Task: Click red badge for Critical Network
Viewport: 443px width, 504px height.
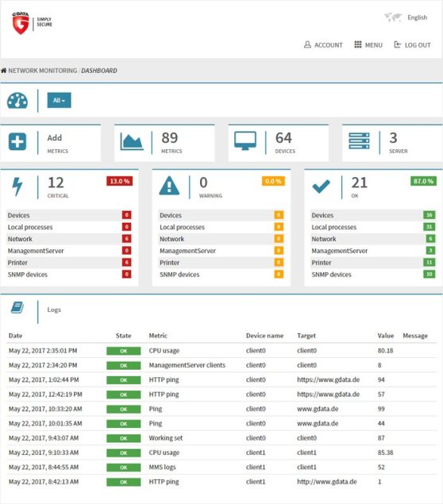Action: (127, 238)
